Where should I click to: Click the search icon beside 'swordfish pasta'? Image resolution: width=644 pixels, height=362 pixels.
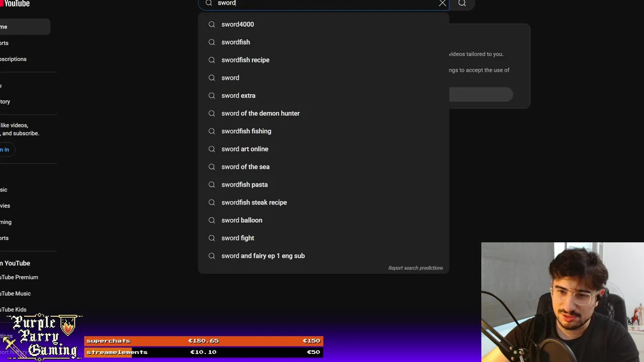tap(212, 185)
